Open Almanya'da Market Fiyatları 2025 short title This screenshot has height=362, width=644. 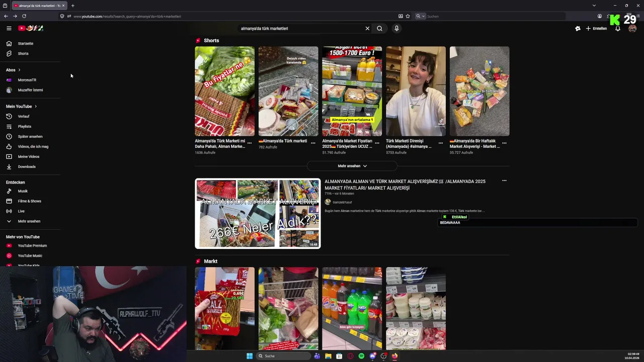pyautogui.click(x=347, y=144)
